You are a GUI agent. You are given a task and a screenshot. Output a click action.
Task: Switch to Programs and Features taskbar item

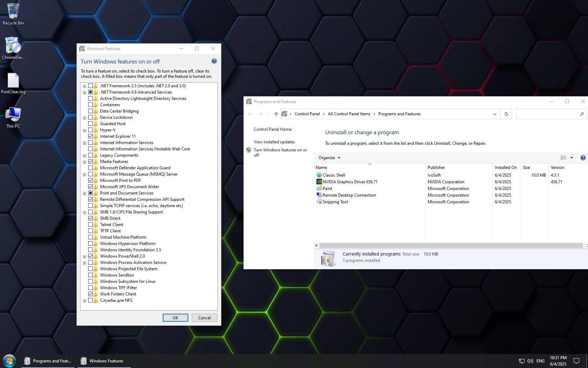(48, 361)
